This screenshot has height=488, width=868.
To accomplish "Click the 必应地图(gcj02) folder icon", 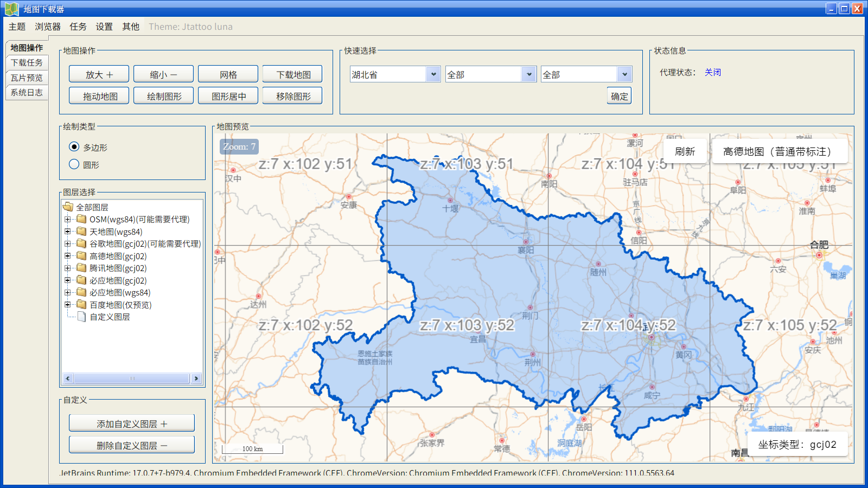I will (82, 280).
